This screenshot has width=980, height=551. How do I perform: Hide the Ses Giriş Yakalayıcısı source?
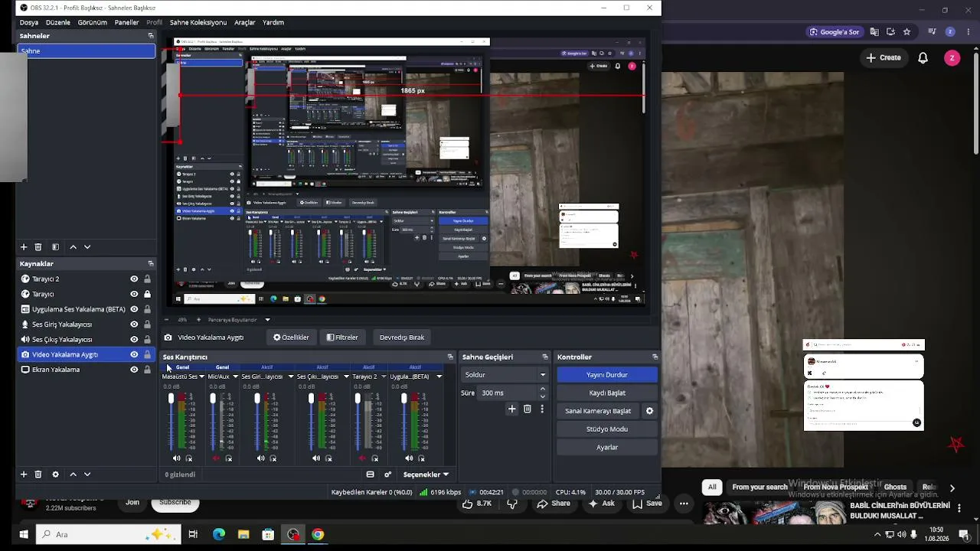coord(134,324)
